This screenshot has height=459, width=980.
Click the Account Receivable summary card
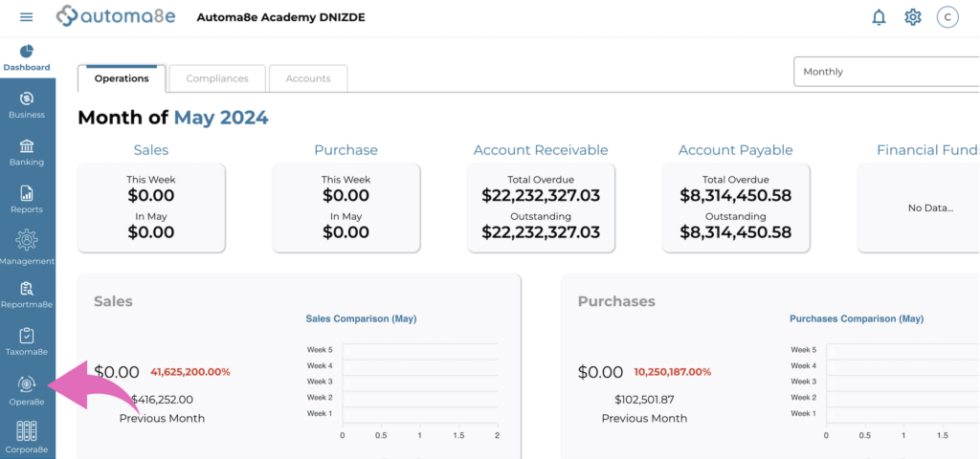pyautogui.click(x=541, y=208)
